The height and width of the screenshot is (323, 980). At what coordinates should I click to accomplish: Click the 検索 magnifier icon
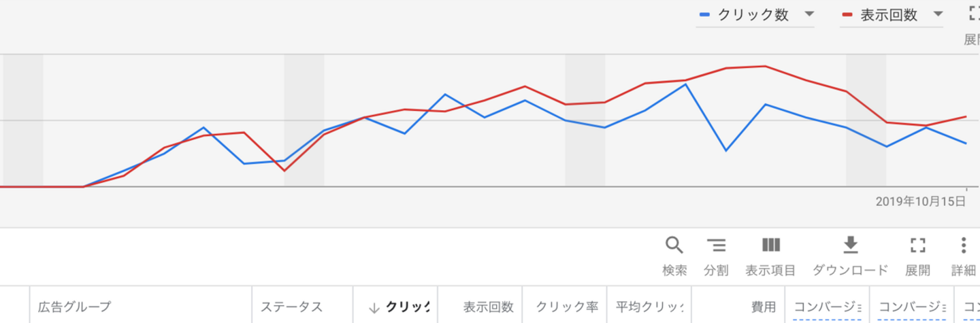tap(674, 245)
